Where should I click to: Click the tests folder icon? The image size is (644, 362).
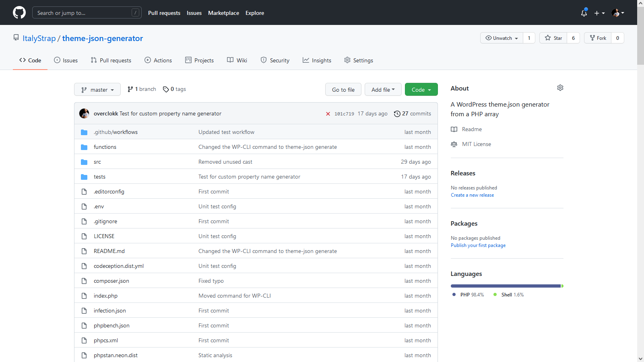tap(84, 177)
